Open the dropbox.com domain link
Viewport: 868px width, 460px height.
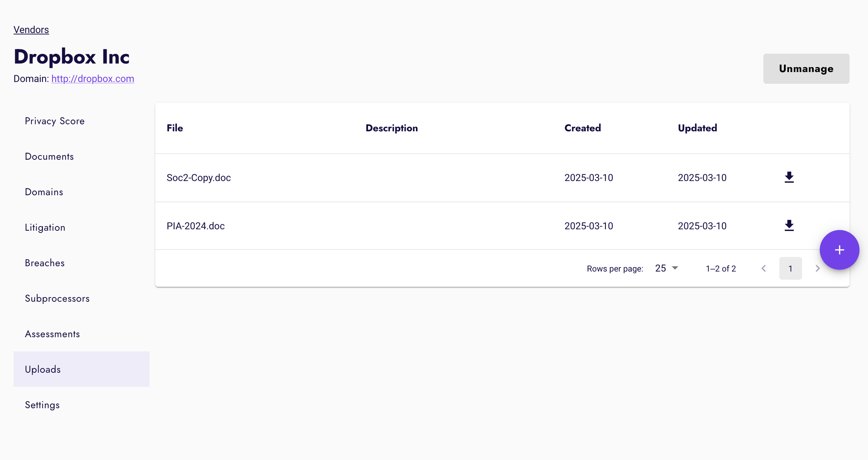point(93,78)
